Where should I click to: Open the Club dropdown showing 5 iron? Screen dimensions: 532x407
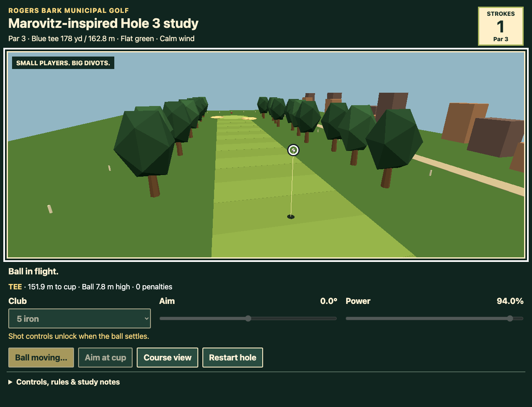(79, 318)
